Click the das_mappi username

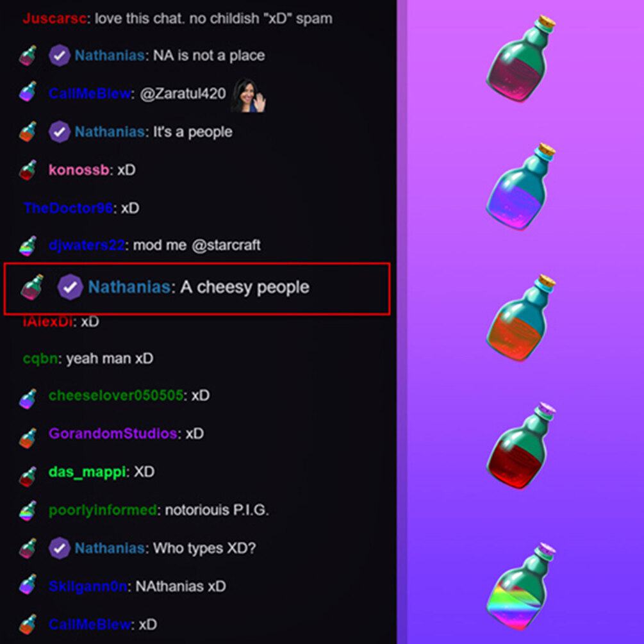[87, 472]
